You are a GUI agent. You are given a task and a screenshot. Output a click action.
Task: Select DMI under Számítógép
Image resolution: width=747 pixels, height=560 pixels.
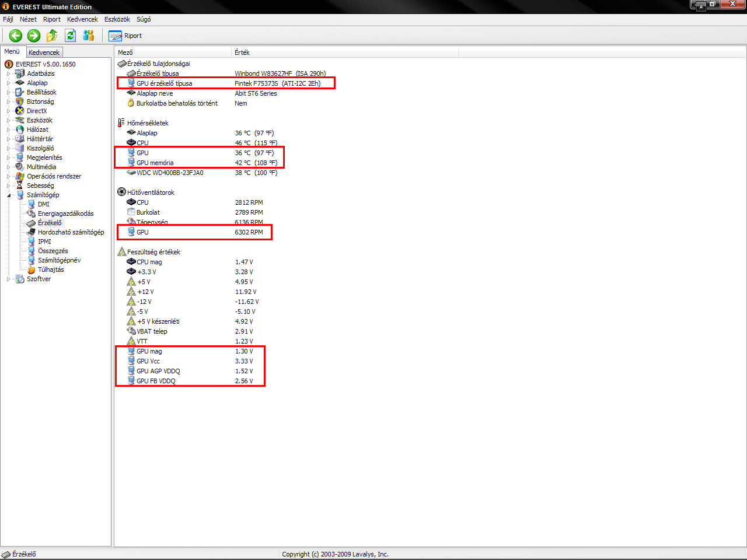[44, 204]
